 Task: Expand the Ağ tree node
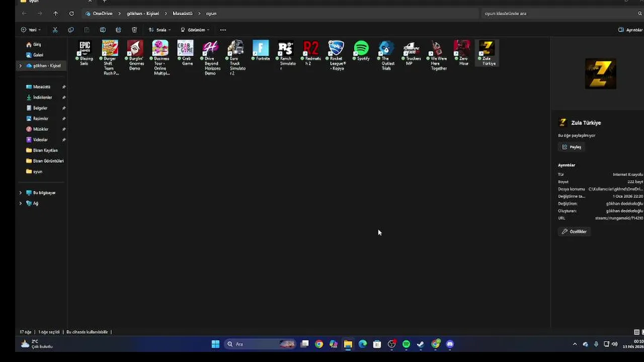pos(21,203)
